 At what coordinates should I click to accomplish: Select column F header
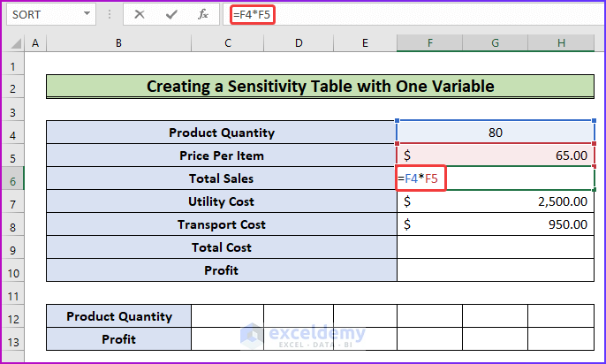(x=429, y=43)
